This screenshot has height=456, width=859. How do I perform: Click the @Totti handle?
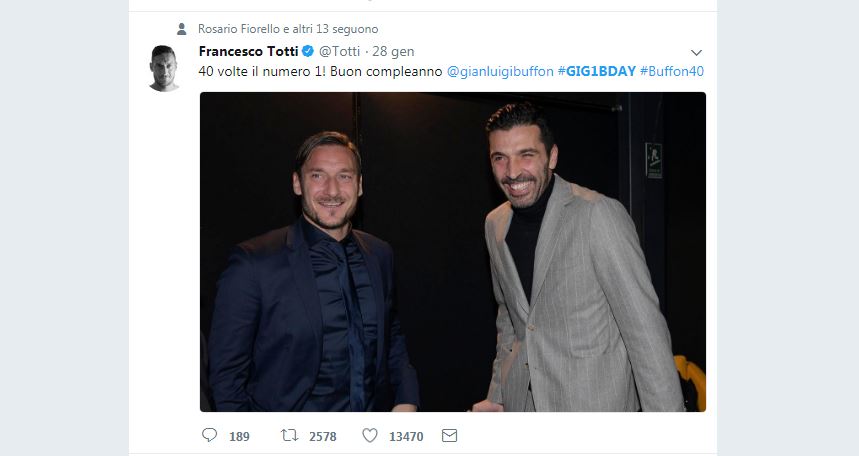(x=339, y=52)
